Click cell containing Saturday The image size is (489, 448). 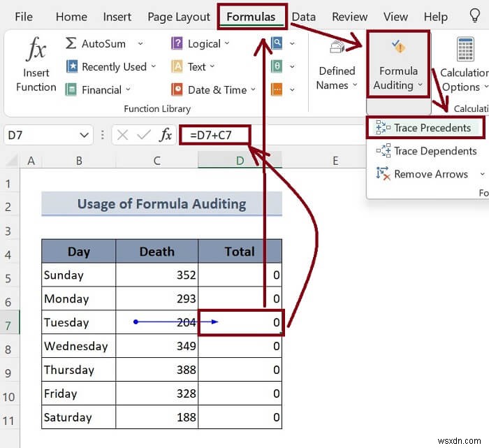(78, 417)
